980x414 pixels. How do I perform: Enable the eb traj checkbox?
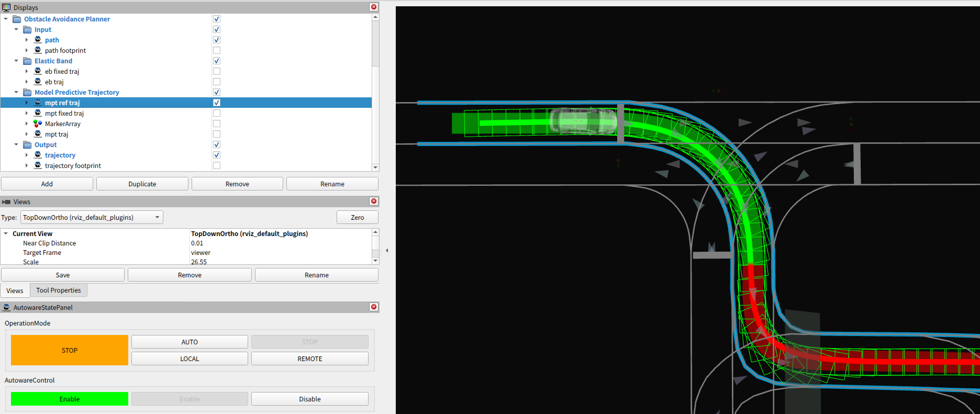tap(217, 82)
